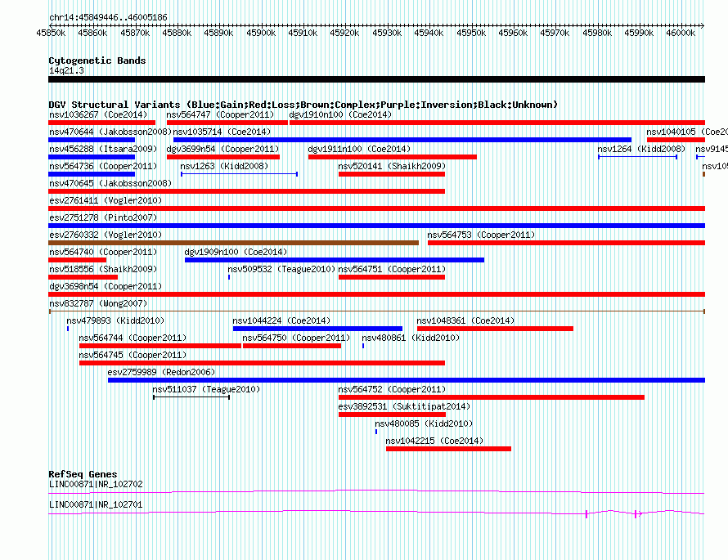Click nsv511037 (Teague2010) label
728x560 pixels.
click(206, 389)
